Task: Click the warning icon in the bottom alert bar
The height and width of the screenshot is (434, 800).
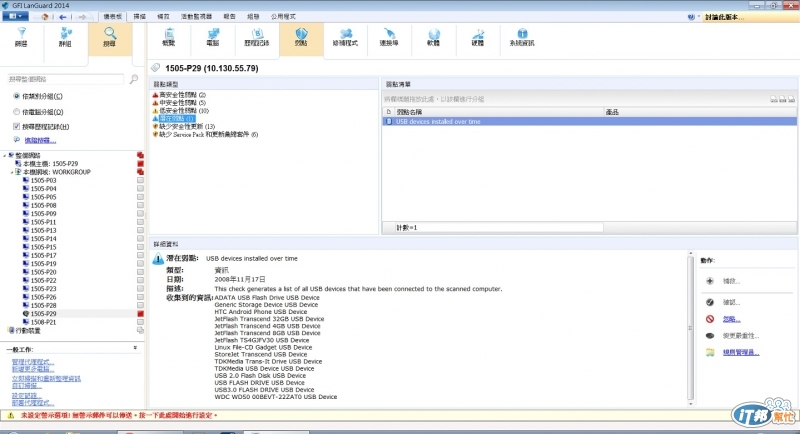Action: 10,416
